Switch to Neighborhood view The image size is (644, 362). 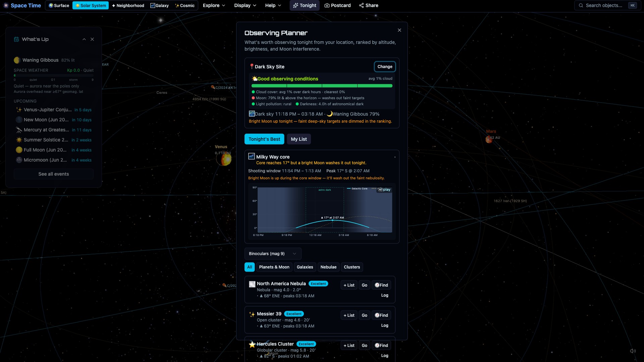pos(128,5)
